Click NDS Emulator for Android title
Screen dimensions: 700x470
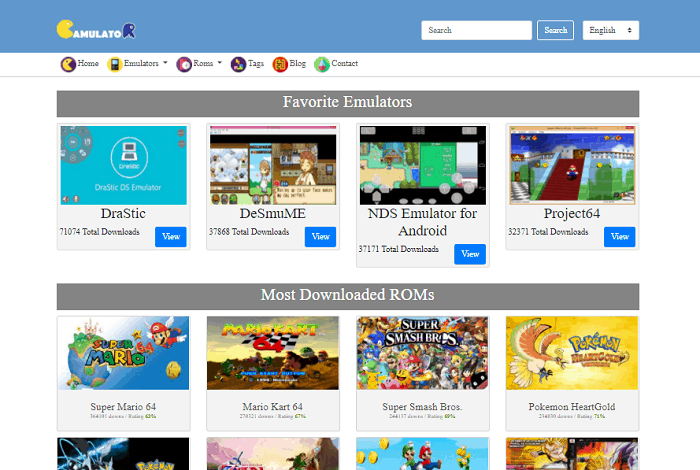click(x=422, y=222)
